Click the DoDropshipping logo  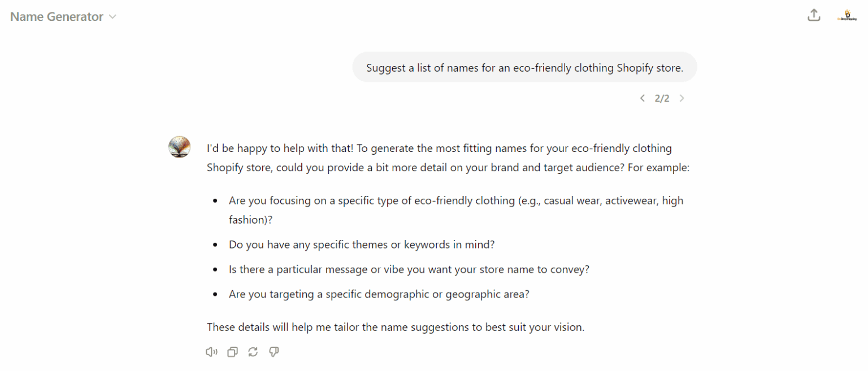point(847,15)
